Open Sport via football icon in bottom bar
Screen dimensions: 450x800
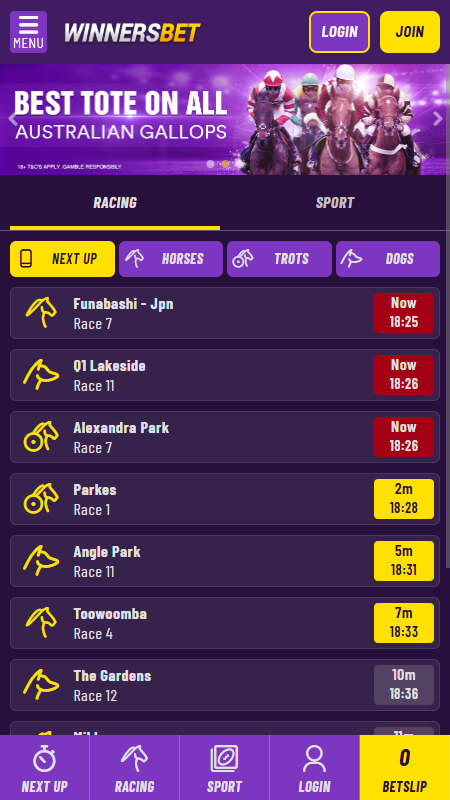coord(224,759)
